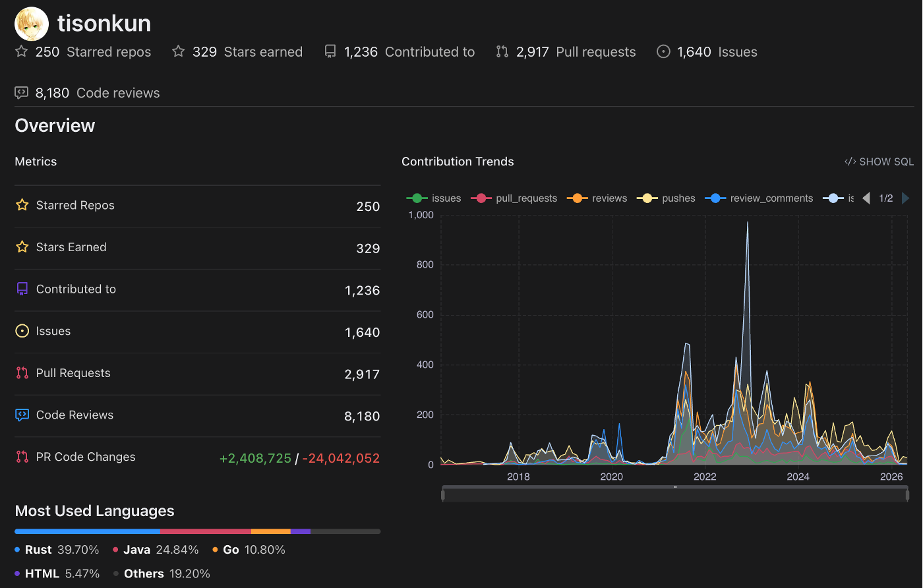
Task: Click the pull request icon in header stats
Action: (x=502, y=51)
